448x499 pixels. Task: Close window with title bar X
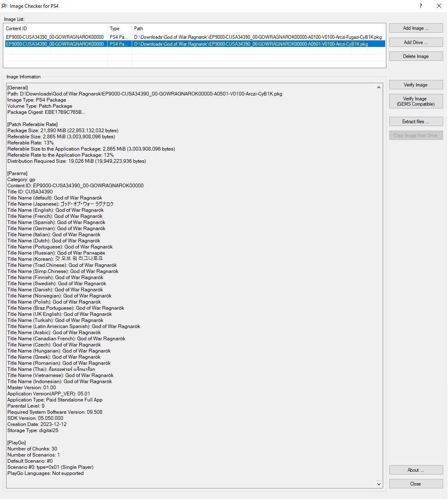[439, 6]
